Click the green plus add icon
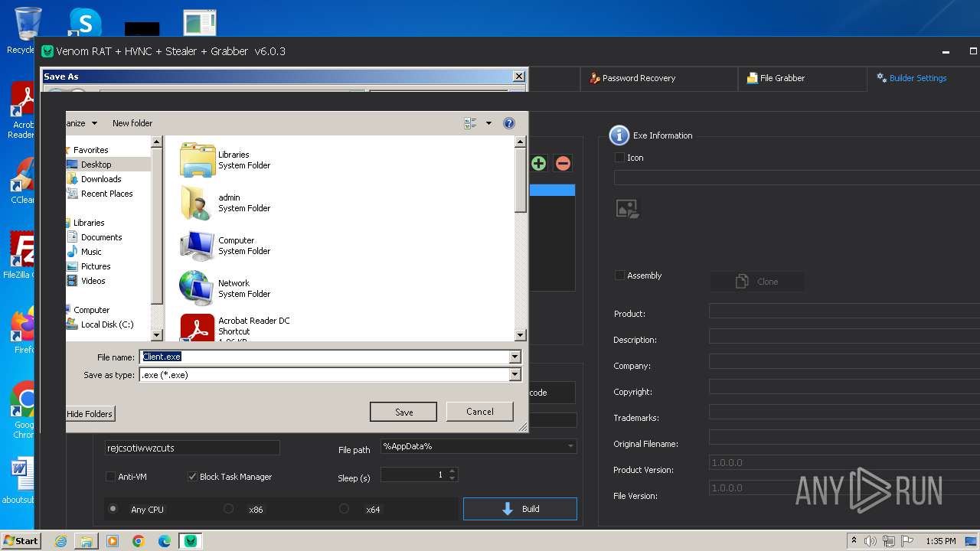 click(x=538, y=163)
